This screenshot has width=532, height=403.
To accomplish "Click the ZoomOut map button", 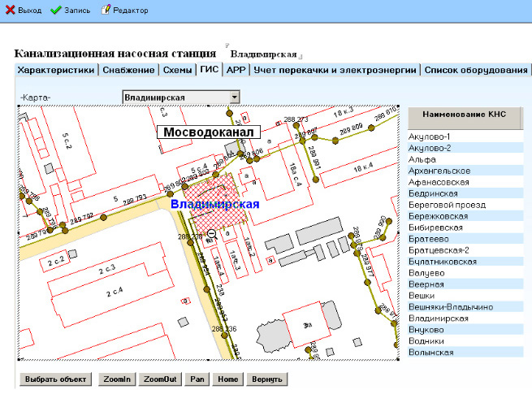I will pos(159,379).
